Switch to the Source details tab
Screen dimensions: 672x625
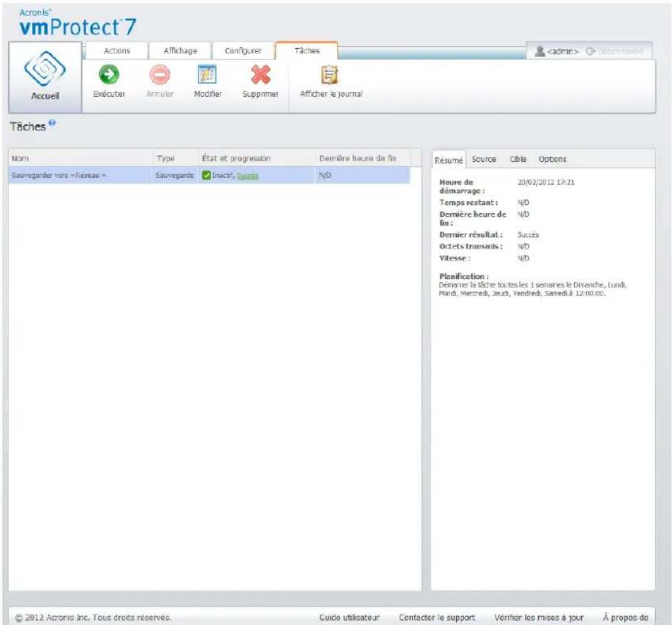(484, 159)
